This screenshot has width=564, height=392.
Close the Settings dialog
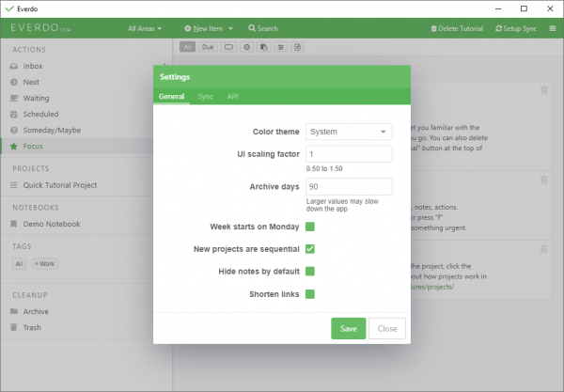point(387,328)
